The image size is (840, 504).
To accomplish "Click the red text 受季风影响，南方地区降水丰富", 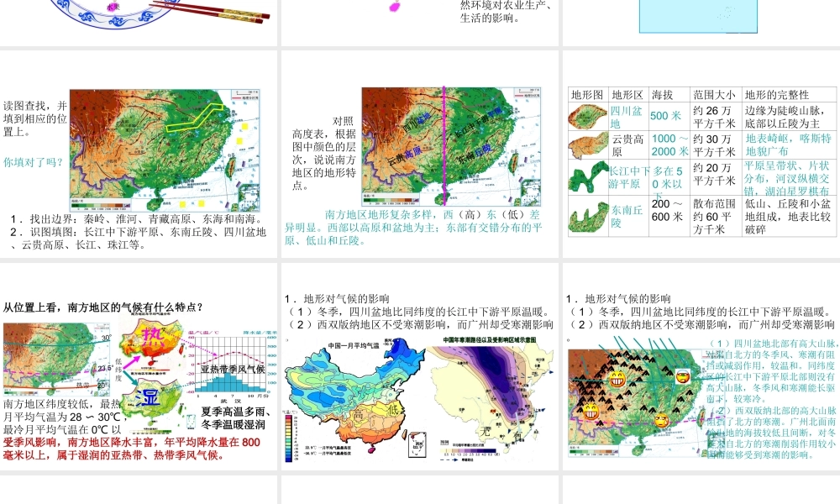I will [x=132, y=449].
